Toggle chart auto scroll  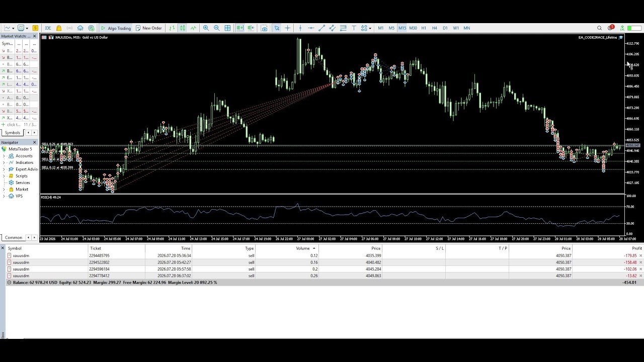[240, 28]
